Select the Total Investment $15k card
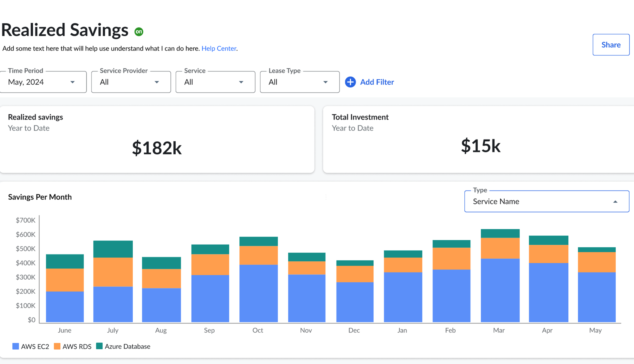 click(478, 140)
